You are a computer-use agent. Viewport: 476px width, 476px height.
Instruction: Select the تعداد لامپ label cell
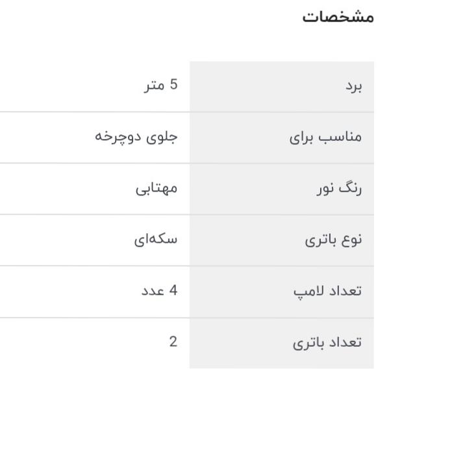pyautogui.click(x=281, y=292)
